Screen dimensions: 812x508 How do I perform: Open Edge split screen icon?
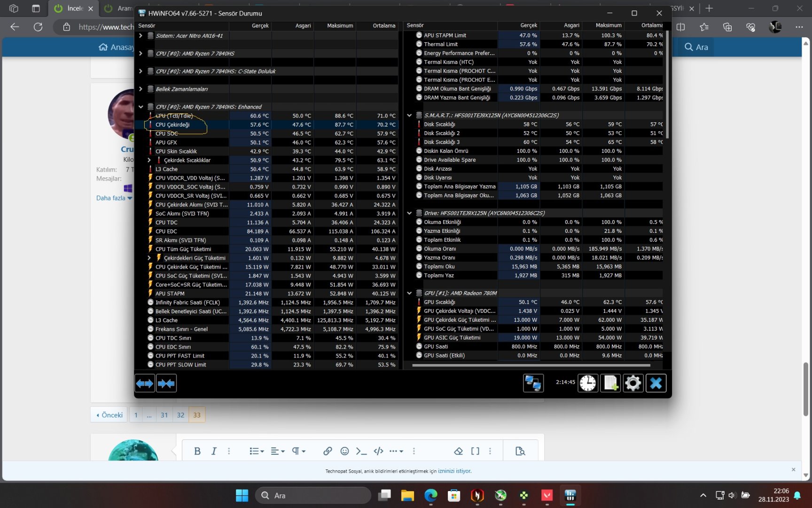[x=680, y=27]
